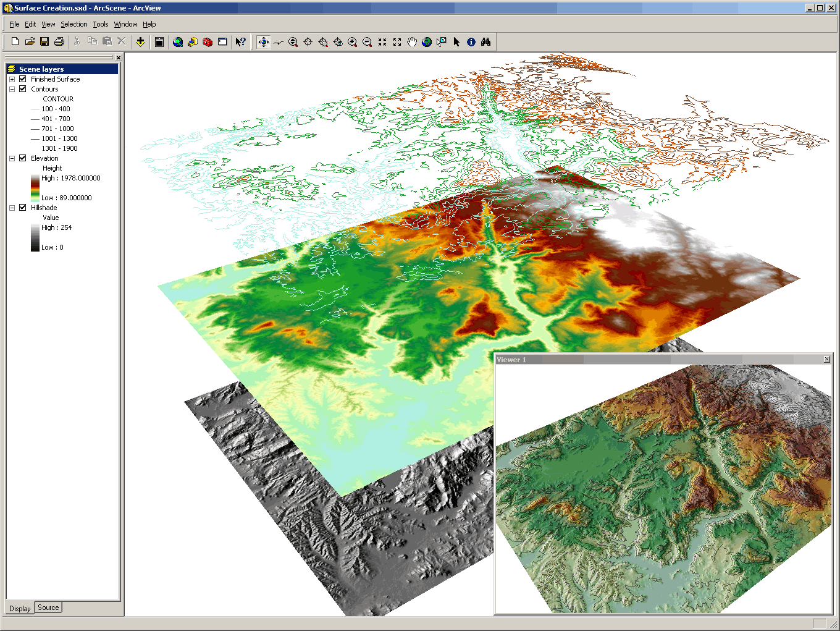Close the table of contents panel
The height and width of the screenshot is (631, 840).
119,57
